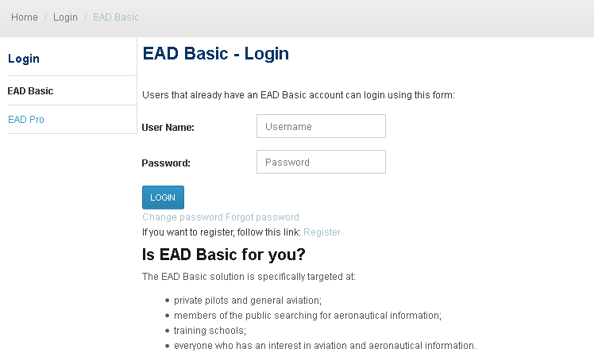Viewport: 594px width, 364px height.
Task: Open the Login breadcrumb link
Action: click(x=65, y=17)
